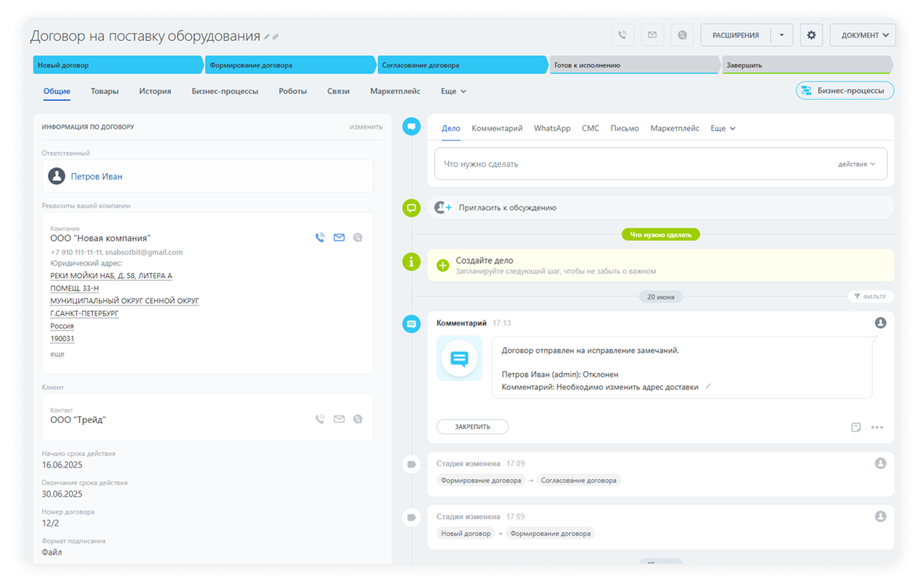This screenshot has height=588, width=923.
Task: Open the Петров Иван profile link
Action: pos(96,176)
